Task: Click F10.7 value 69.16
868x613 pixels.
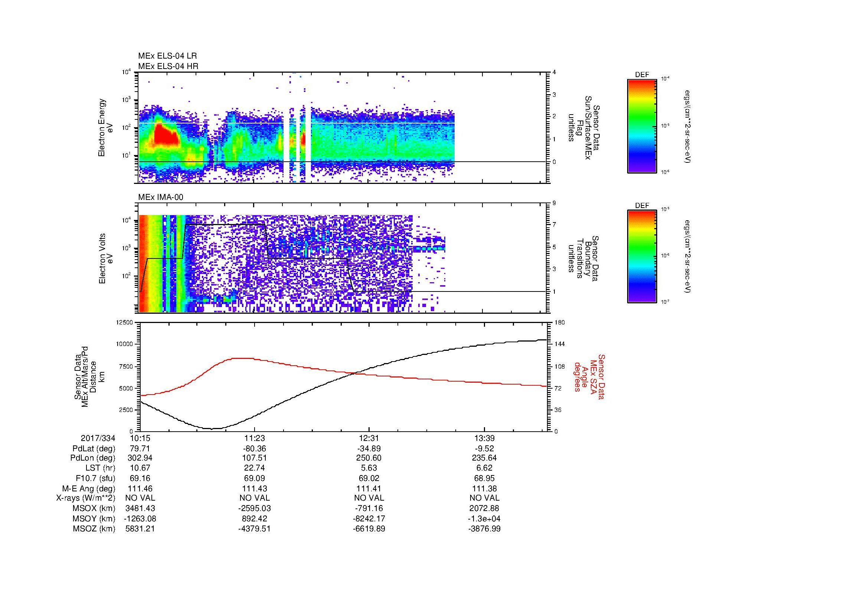Action: [140, 478]
